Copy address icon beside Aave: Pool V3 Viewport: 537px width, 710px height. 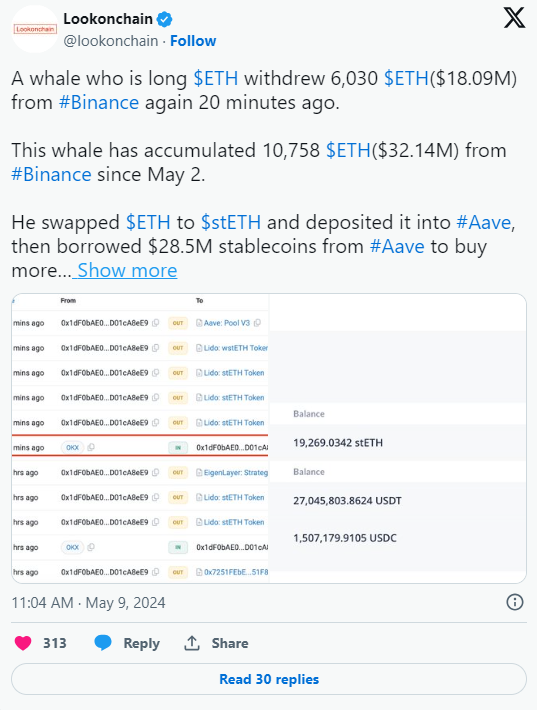point(257,323)
